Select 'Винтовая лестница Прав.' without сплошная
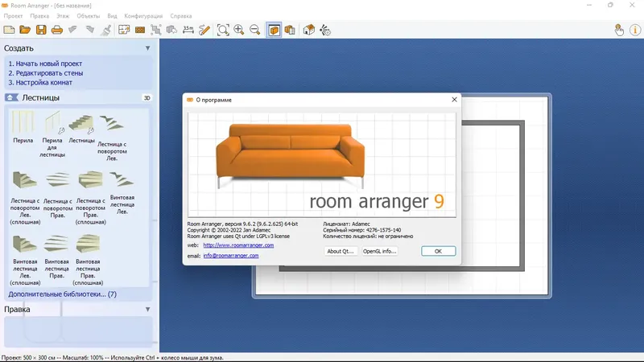 coord(56,256)
